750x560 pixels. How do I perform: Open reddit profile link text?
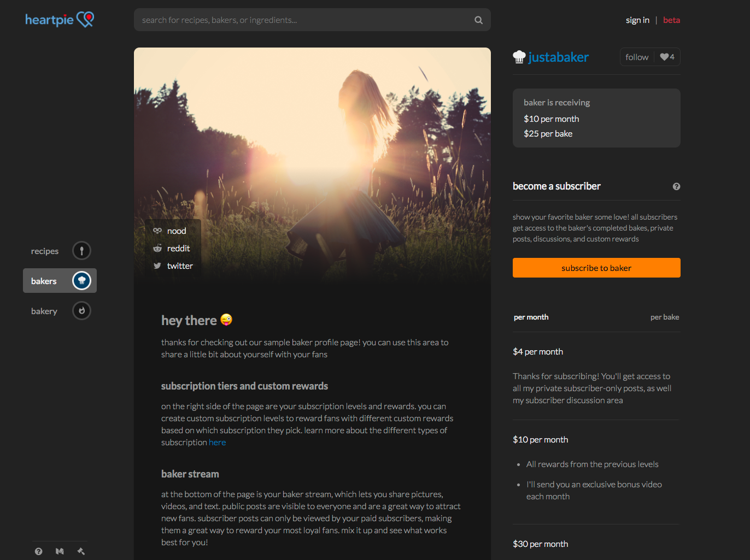coord(178,248)
